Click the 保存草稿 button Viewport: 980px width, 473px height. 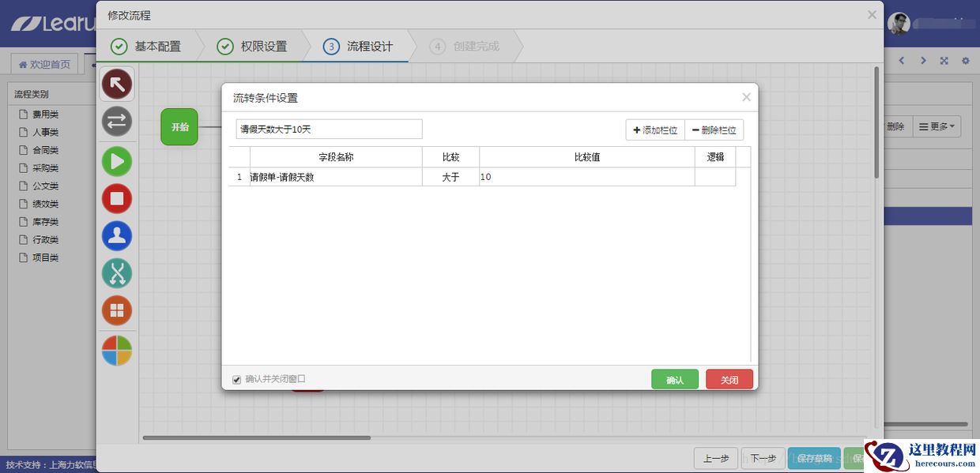point(814,458)
